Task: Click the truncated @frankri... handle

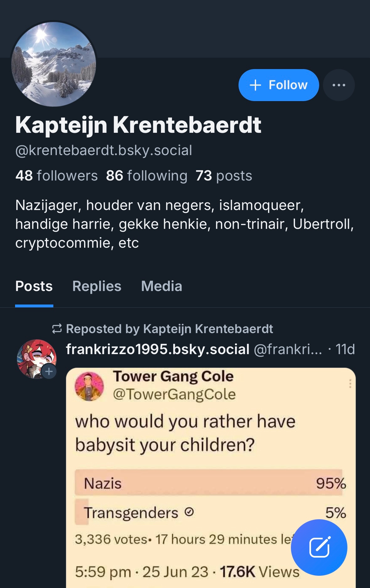Action: coord(287,349)
